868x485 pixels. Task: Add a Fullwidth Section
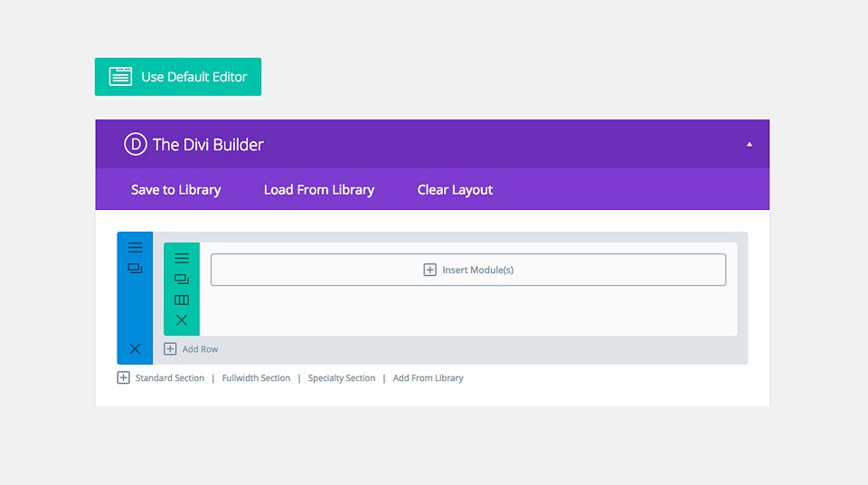click(256, 378)
